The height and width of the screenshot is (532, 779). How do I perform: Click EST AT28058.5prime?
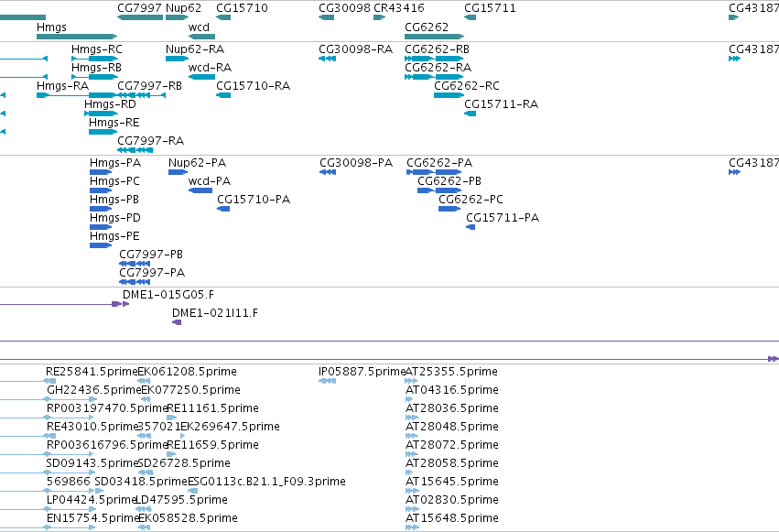[x=411, y=472]
